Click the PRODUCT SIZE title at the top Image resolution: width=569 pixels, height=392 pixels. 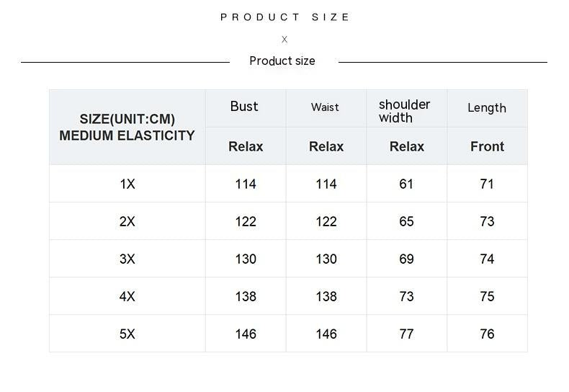coord(284,17)
